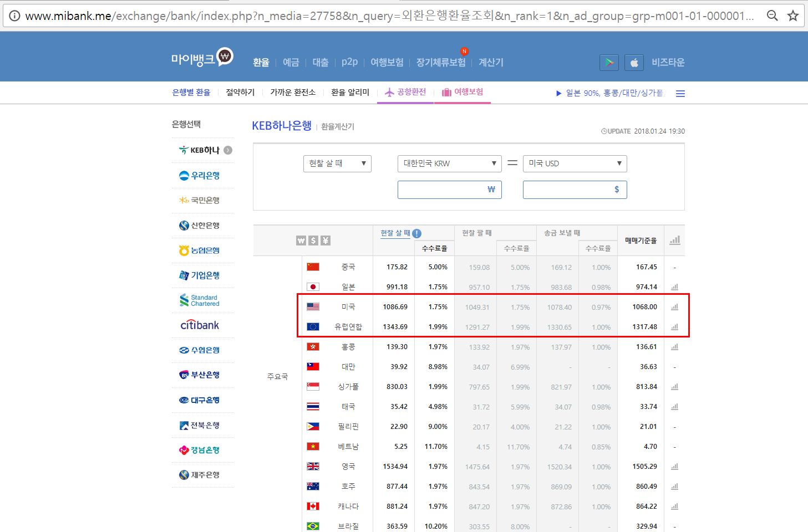This screenshot has width=808, height=532.
Task: Open Apple App Store download button
Action: point(634,63)
